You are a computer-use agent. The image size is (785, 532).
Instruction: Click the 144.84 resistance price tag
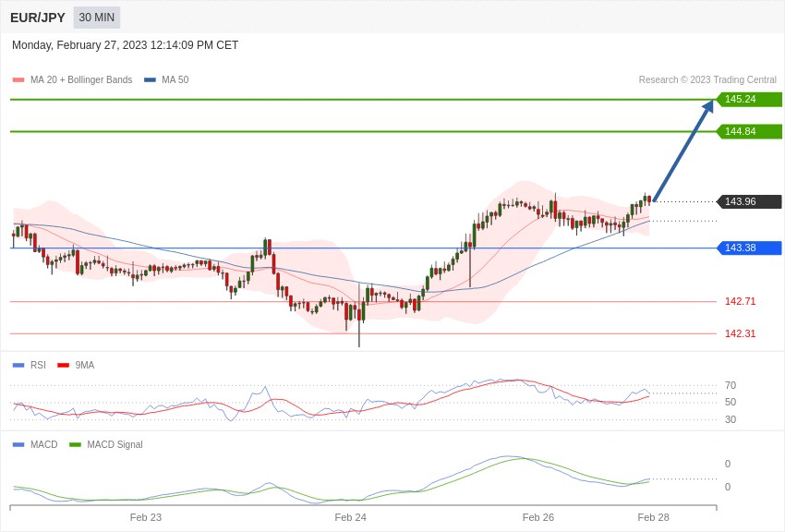748,132
